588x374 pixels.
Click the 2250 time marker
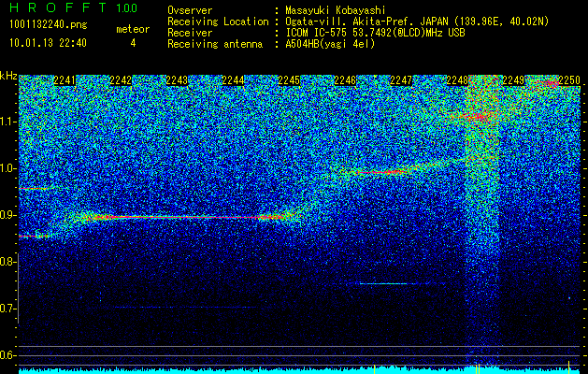point(569,80)
